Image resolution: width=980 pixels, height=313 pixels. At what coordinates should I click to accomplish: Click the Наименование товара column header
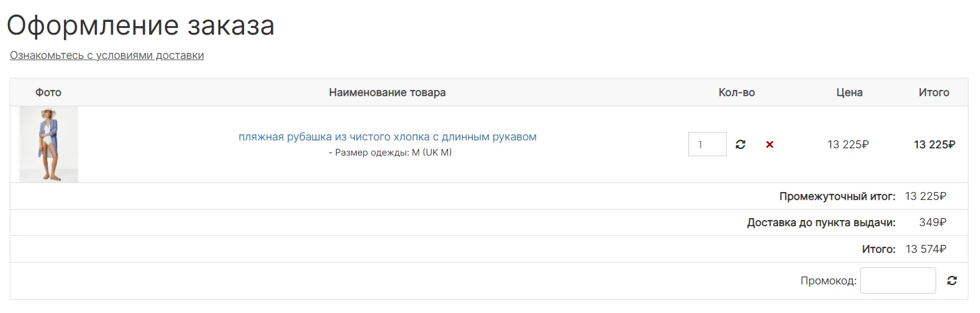(387, 92)
